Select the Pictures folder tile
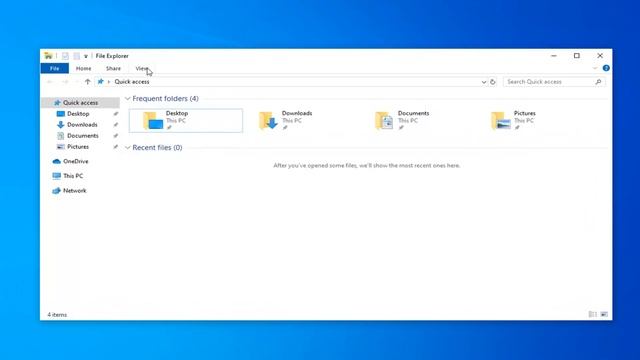 click(x=533, y=120)
